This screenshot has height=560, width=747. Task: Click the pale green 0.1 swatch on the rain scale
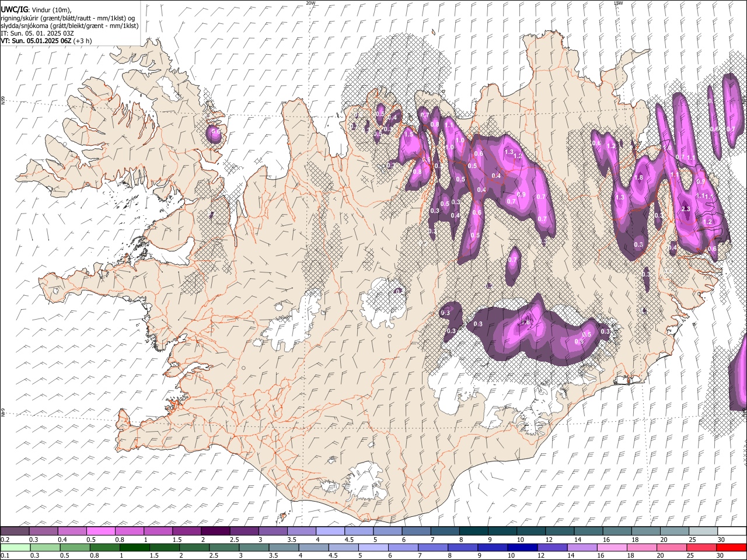[x=16, y=548]
